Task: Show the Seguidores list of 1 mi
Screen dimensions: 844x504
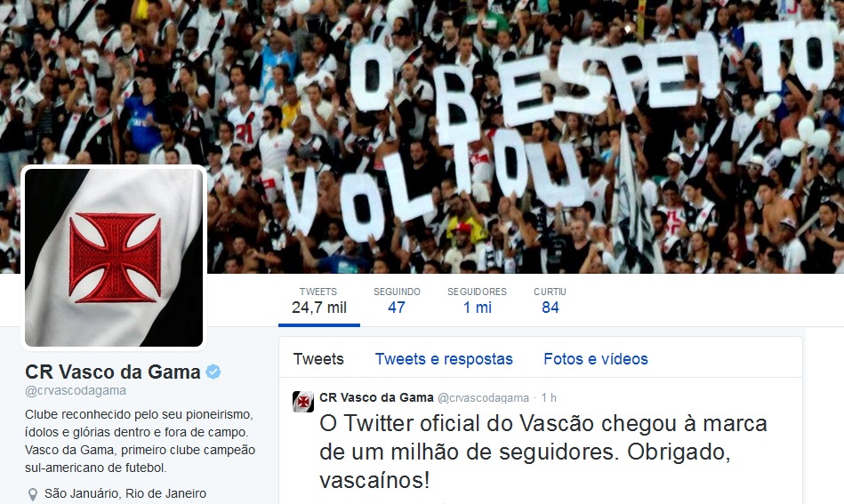Action: click(x=478, y=300)
